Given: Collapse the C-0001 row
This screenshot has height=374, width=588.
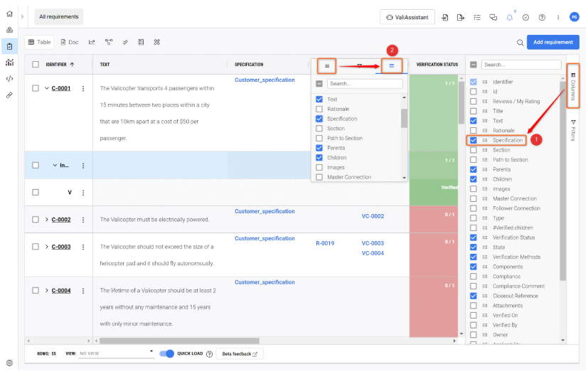Looking at the screenshot, I should click(x=47, y=88).
